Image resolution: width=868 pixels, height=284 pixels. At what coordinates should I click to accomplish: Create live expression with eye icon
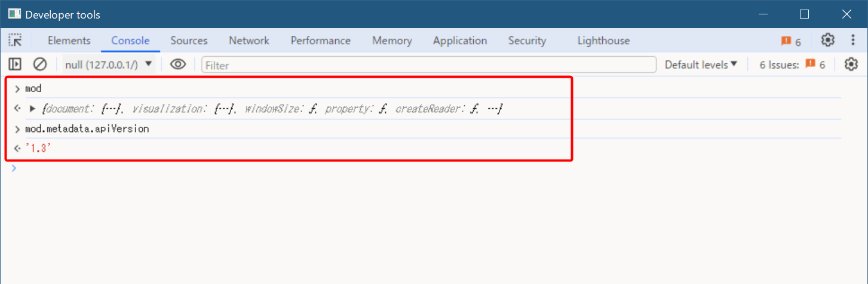(x=178, y=65)
